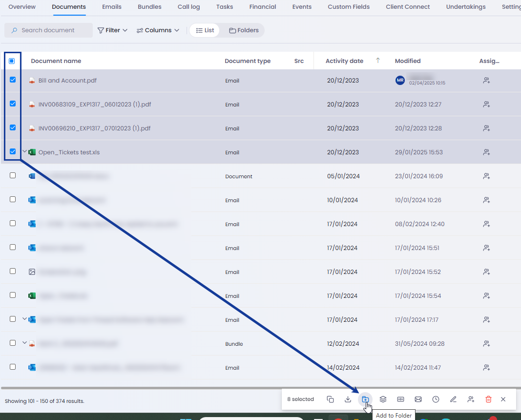Deselect the Open_Tickets test.xls checkbox
The width and height of the screenshot is (521, 420).
click(13, 151)
